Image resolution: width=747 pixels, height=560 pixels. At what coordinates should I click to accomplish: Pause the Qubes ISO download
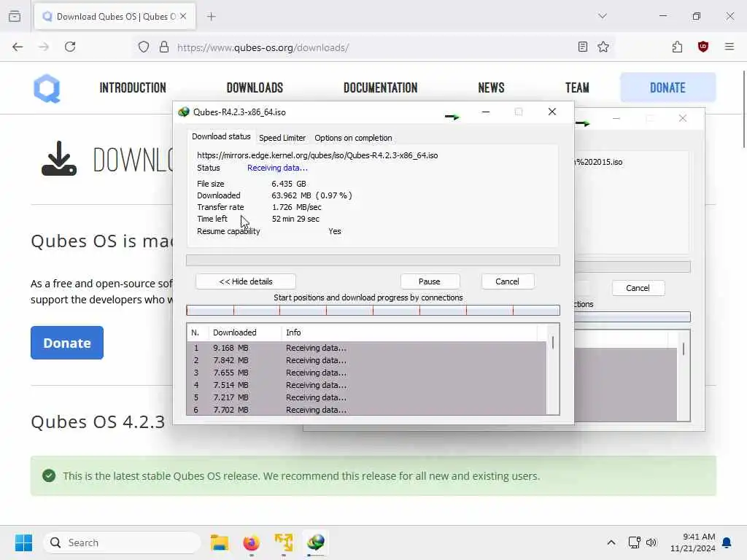click(x=429, y=281)
